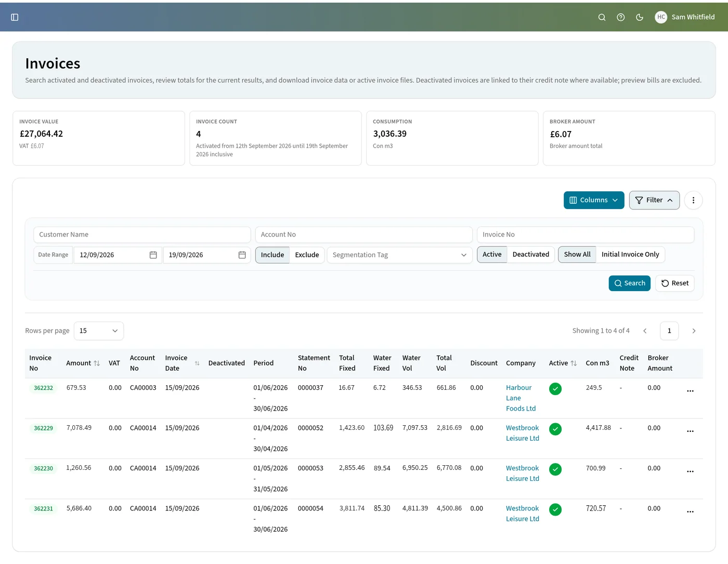This screenshot has width=728, height=564.
Task: Click active checkmark for invoice 362231
Action: tap(555, 510)
